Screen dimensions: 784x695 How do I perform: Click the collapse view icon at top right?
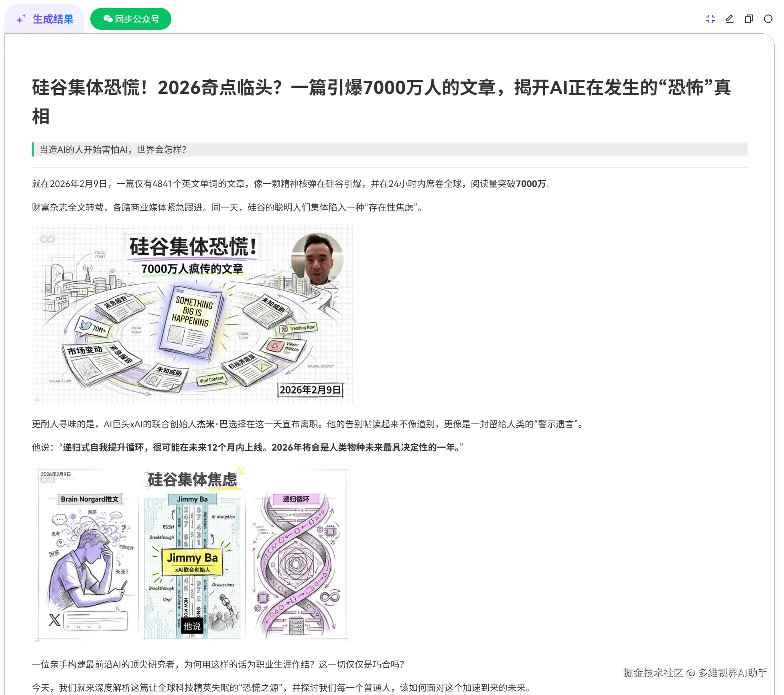[x=710, y=19]
